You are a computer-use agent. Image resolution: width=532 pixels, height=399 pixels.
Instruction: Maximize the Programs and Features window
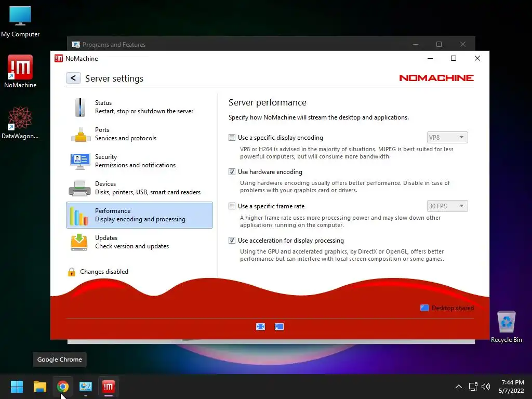[439, 45]
